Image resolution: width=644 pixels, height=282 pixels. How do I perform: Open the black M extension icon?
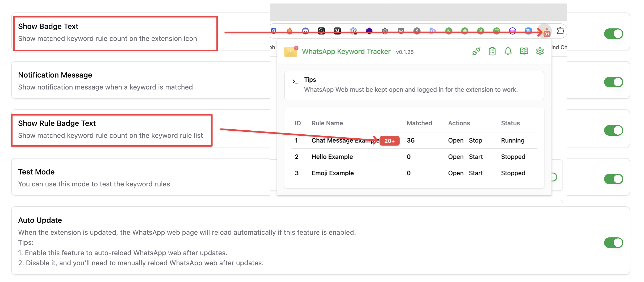point(337,31)
